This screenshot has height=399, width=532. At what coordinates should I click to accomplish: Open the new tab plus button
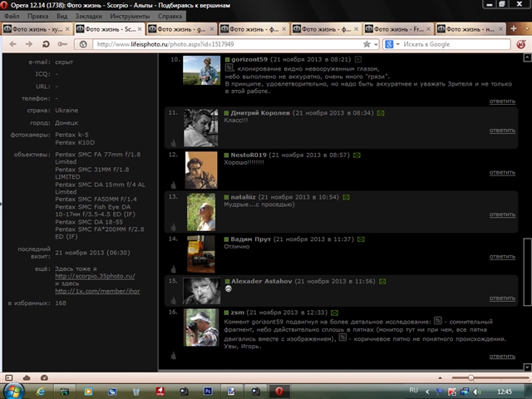[514, 28]
